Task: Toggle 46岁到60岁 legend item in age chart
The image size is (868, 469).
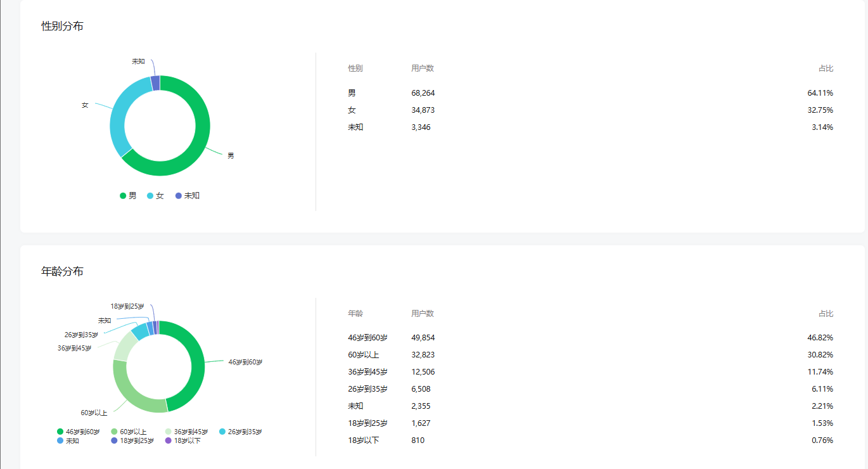Action: click(x=79, y=432)
